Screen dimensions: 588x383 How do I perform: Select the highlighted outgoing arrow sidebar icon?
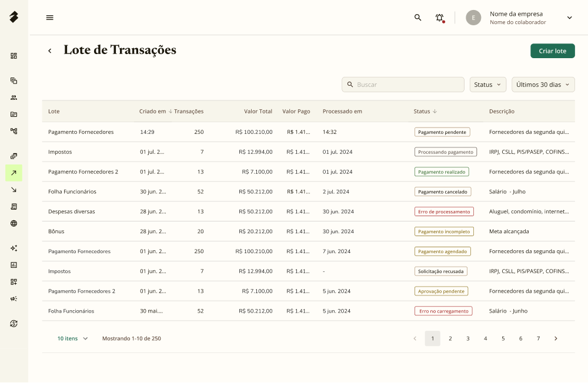[14, 173]
